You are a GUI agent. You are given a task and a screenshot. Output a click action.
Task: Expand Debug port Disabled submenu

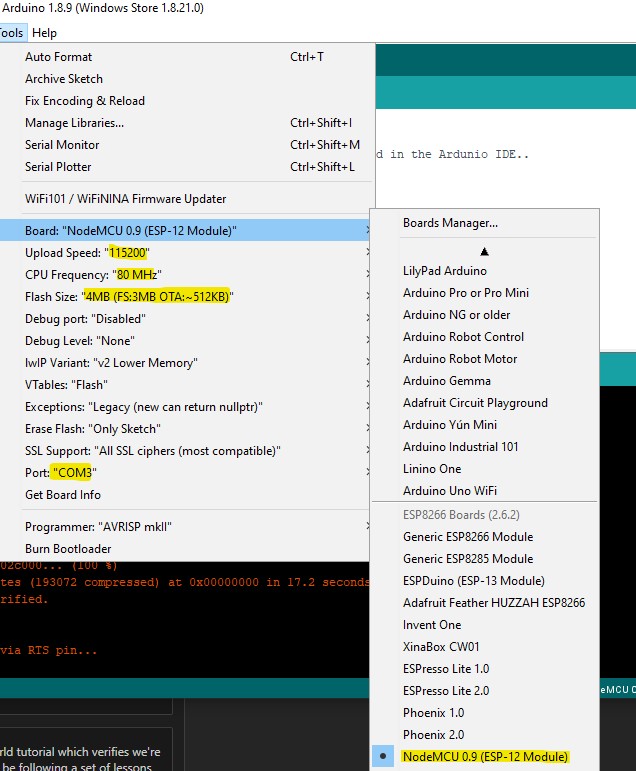pos(186,319)
